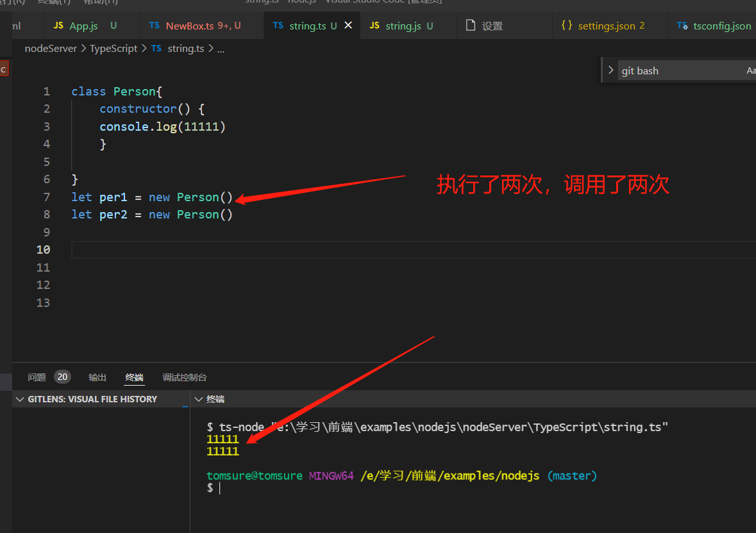Open the settings.json tab
The height and width of the screenshot is (533, 756).
point(610,26)
